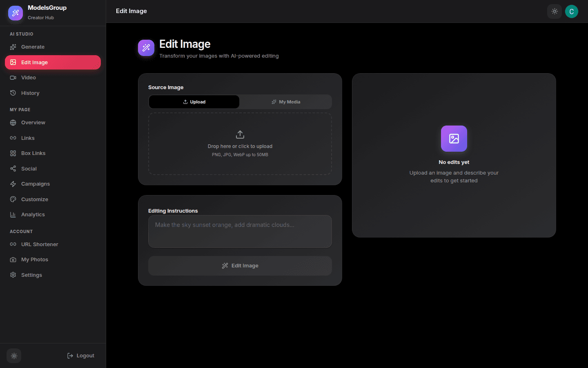Switch to the My Media tab
Screen dimensions: 588x368
[285, 102]
